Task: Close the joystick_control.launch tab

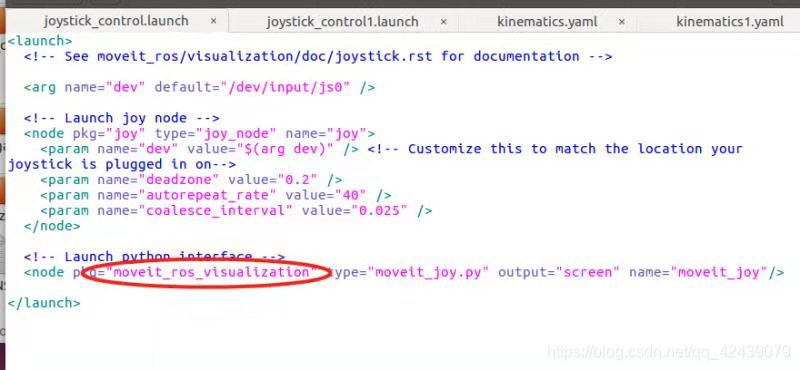Action: [x=214, y=21]
